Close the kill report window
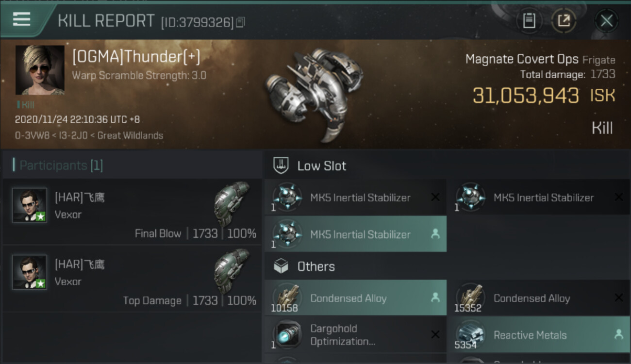The image size is (631, 364). pyautogui.click(x=606, y=21)
